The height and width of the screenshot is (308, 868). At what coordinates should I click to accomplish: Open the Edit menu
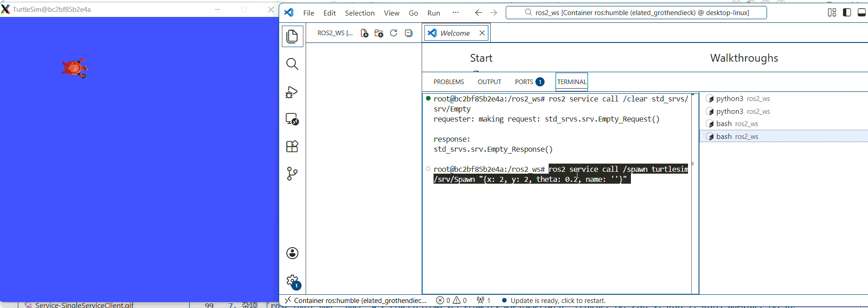click(x=329, y=13)
